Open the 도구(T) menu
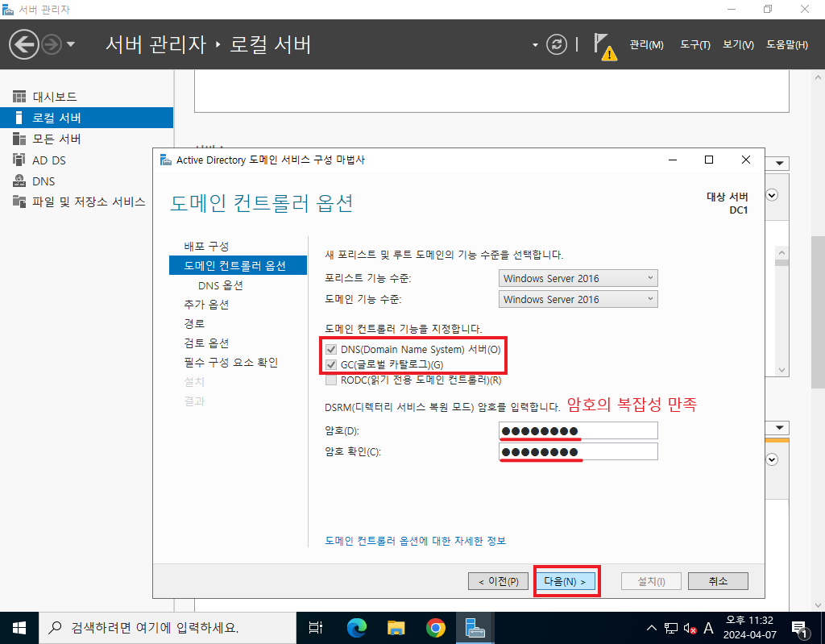 click(x=694, y=45)
